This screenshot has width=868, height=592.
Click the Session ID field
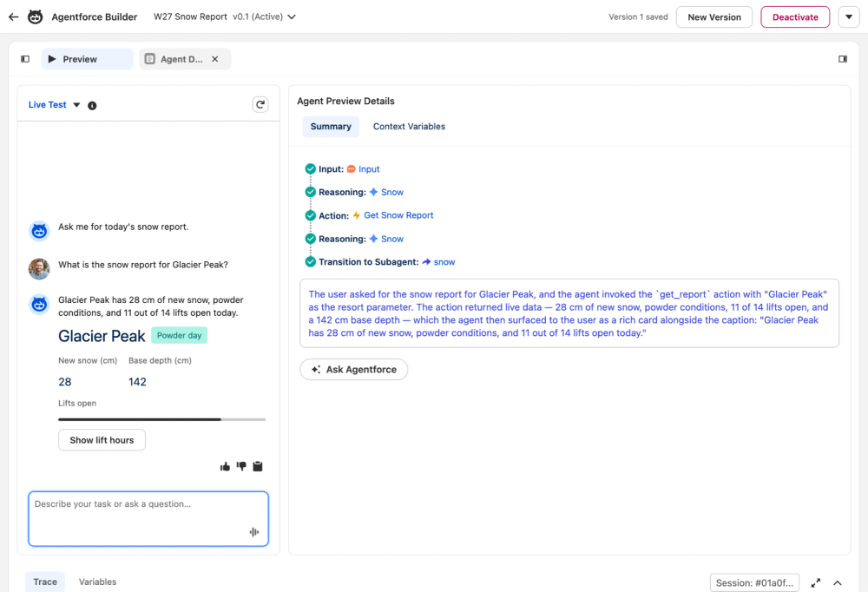click(754, 583)
